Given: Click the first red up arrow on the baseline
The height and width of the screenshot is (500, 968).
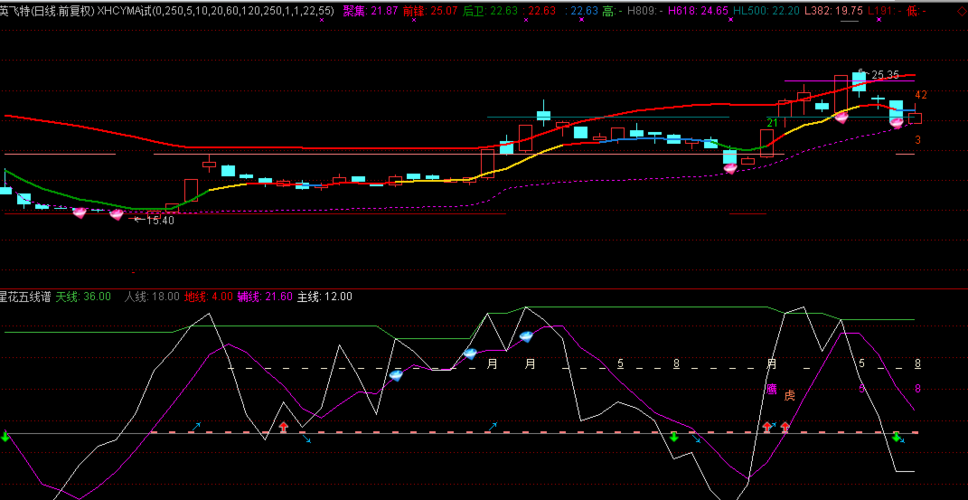Looking at the screenshot, I should click(283, 427).
